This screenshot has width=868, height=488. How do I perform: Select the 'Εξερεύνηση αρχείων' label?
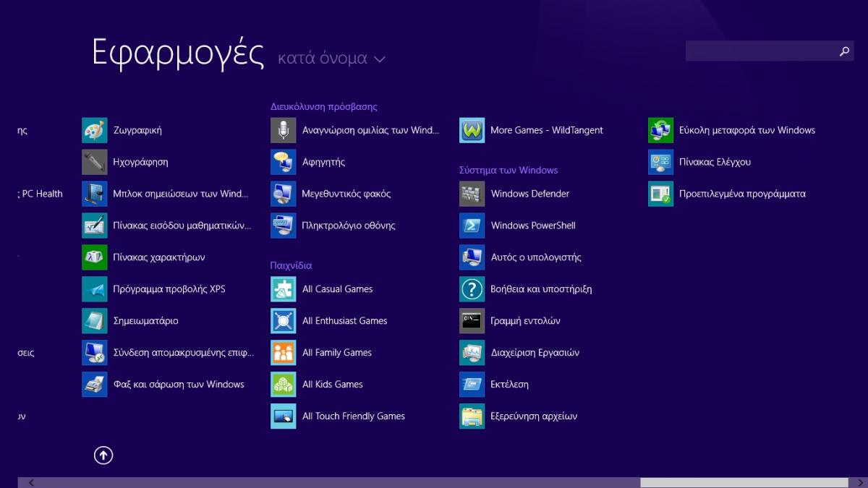click(534, 416)
